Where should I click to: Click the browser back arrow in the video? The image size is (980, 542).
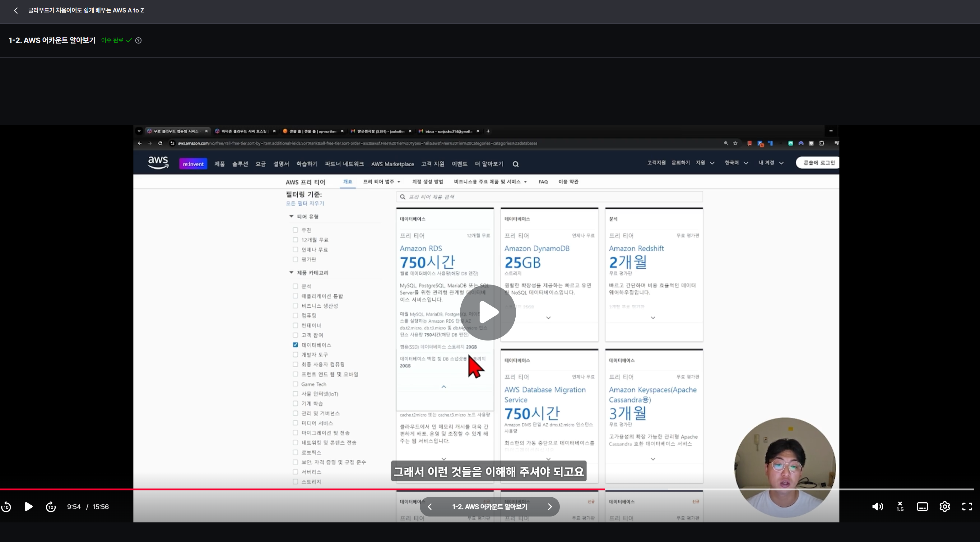(x=140, y=143)
